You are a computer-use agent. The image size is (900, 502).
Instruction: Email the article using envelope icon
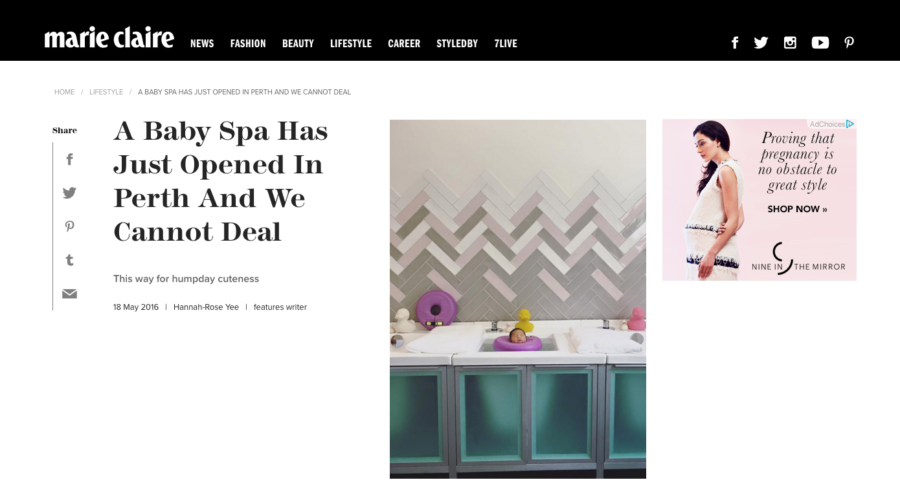click(69, 294)
